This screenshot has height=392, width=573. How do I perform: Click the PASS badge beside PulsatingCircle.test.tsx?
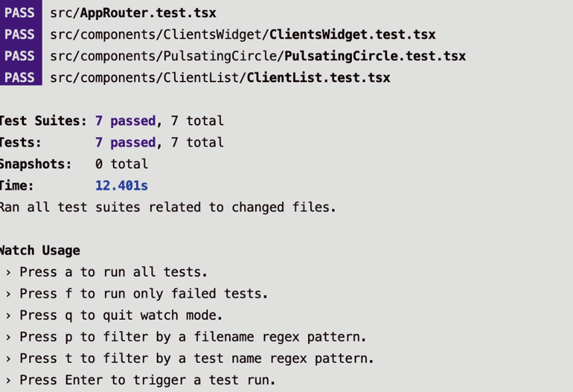[20, 56]
